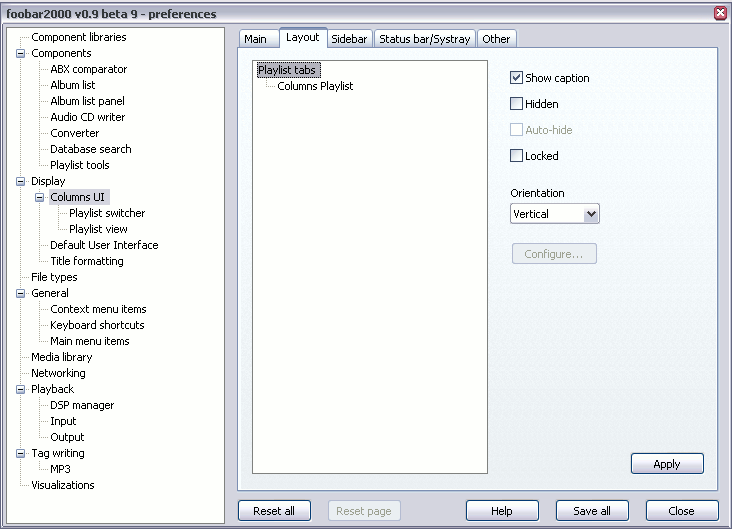Open Keyboard shortcuts page
The height and width of the screenshot is (529, 732).
point(97,325)
